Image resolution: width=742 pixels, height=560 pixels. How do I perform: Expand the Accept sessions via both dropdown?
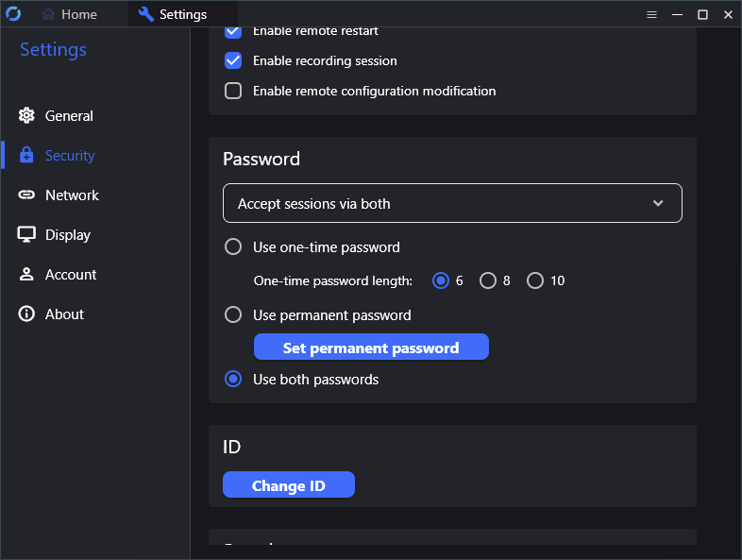click(452, 203)
